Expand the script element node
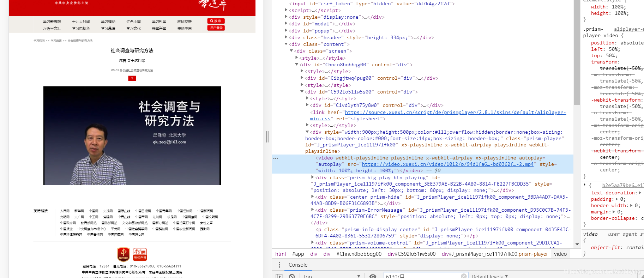Screen dimensions: 644x278 286,10
